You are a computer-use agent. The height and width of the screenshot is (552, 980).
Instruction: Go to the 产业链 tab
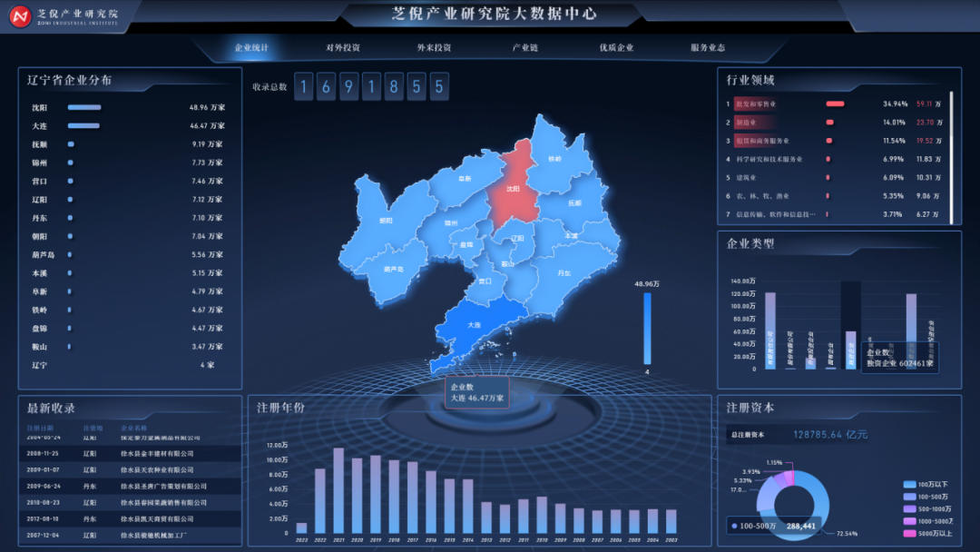(x=525, y=47)
